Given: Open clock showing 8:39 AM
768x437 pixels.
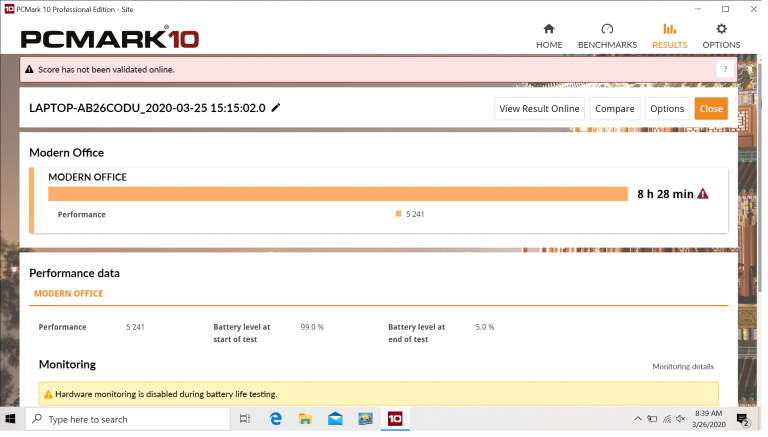Looking at the screenshot, I should click(709, 419).
